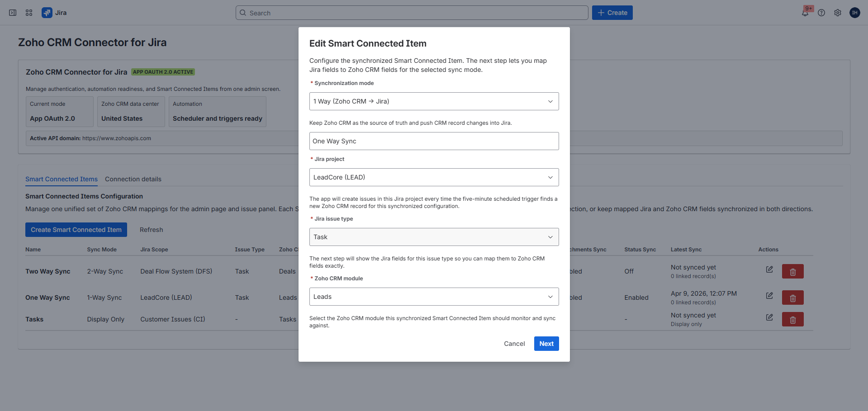The height and width of the screenshot is (411, 868).
Task: Click the Next button
Action: tap(546, 344)
